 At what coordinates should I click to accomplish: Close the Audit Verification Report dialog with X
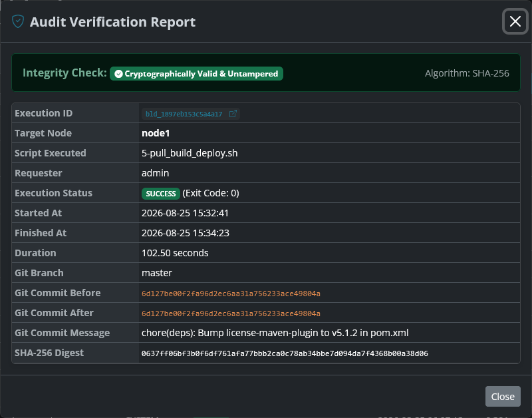click(515, 21)
